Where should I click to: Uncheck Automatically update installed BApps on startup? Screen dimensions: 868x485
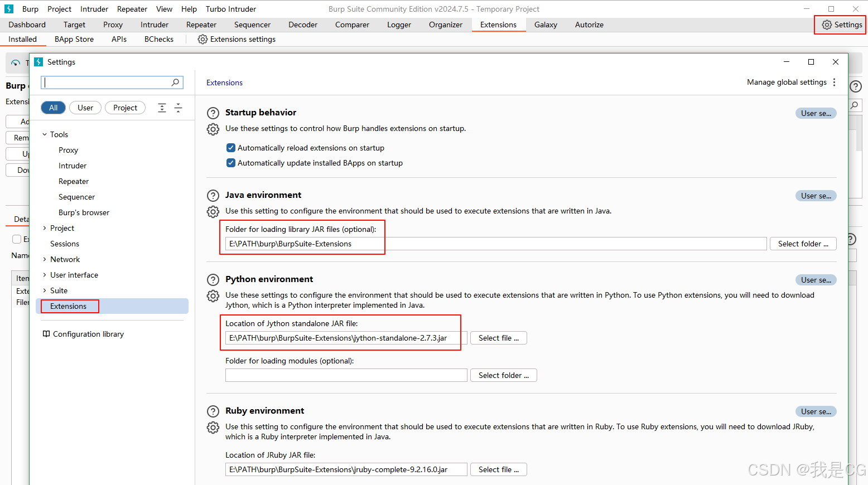pos(231,163)
